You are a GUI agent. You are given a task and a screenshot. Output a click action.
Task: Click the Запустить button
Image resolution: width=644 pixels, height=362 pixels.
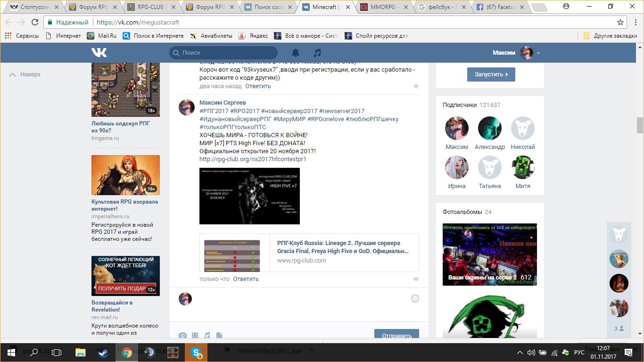(x=491, y=74)
